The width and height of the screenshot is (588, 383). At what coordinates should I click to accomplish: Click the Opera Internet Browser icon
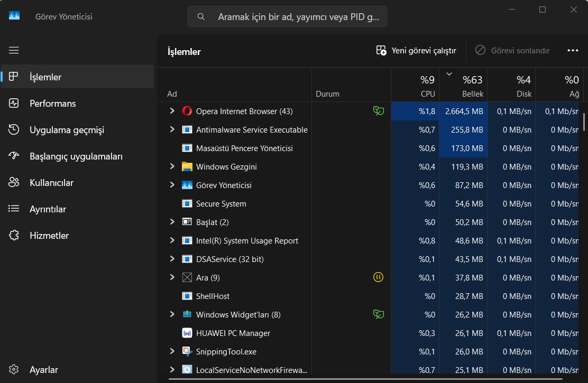187,111
